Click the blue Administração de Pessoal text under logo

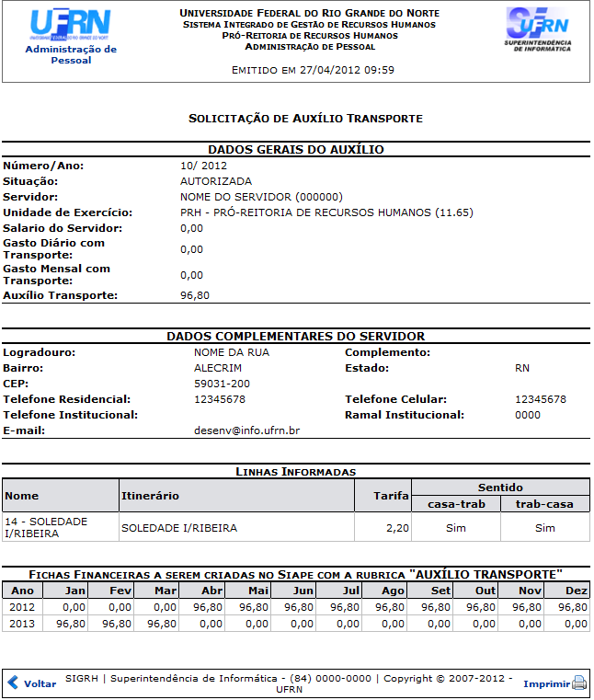point(71,54)
